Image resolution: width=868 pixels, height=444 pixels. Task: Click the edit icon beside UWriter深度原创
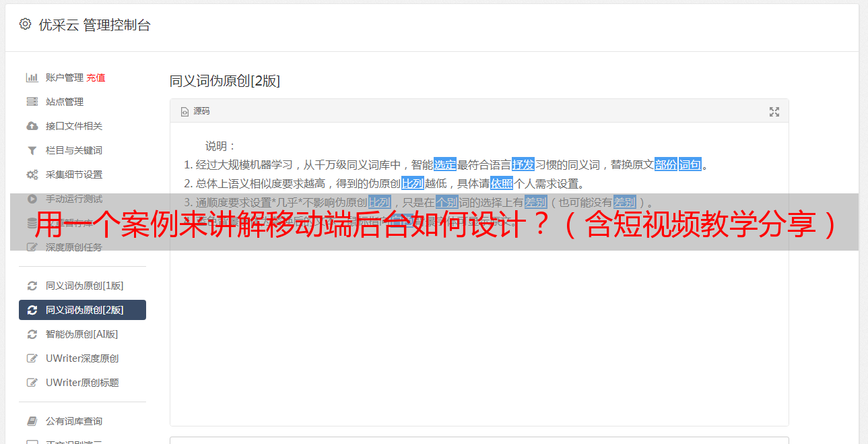(x=32, y=358)
